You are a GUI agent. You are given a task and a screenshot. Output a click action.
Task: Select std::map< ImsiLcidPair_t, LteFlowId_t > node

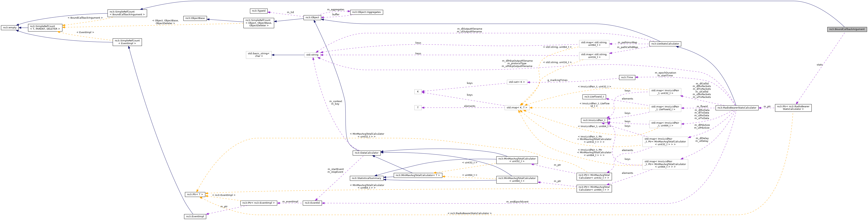pos(665,108)
